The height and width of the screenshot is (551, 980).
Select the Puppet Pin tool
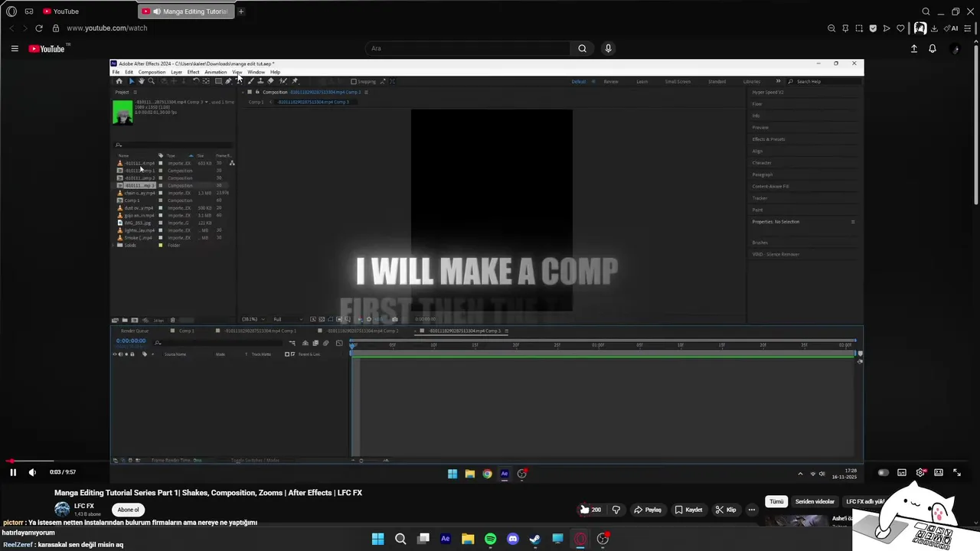295,81
